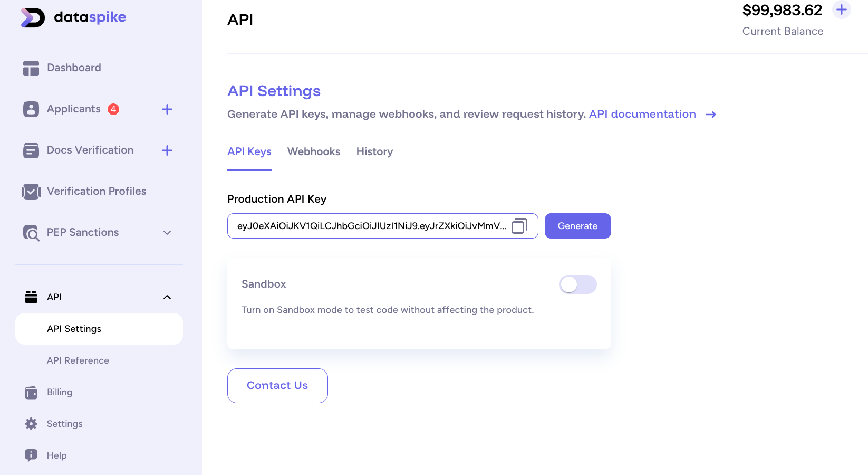Expand the PEP Sanctions chevron
This screenshot has height=475, width=868.
167,232
